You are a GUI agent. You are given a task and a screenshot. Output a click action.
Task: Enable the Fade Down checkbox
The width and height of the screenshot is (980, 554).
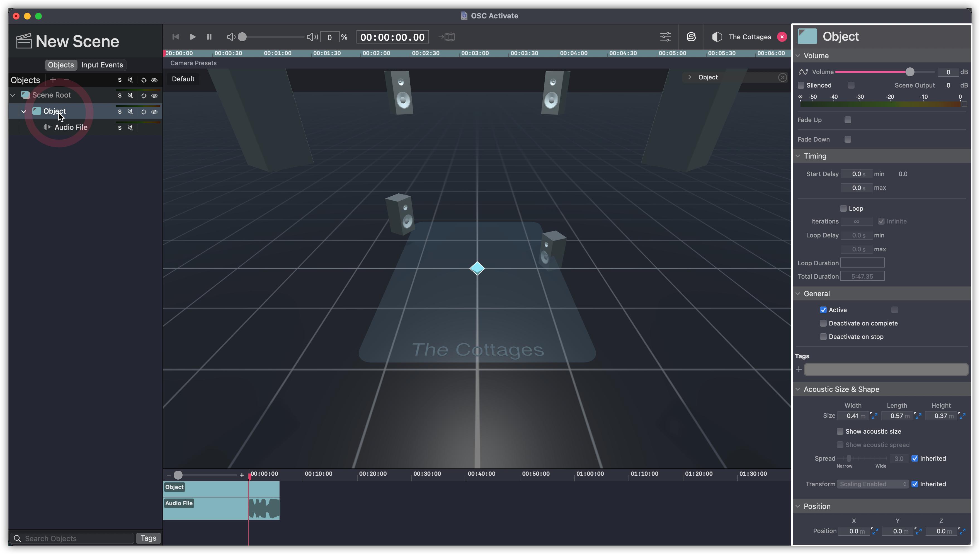pyautogui.click(x=848, y=139)
